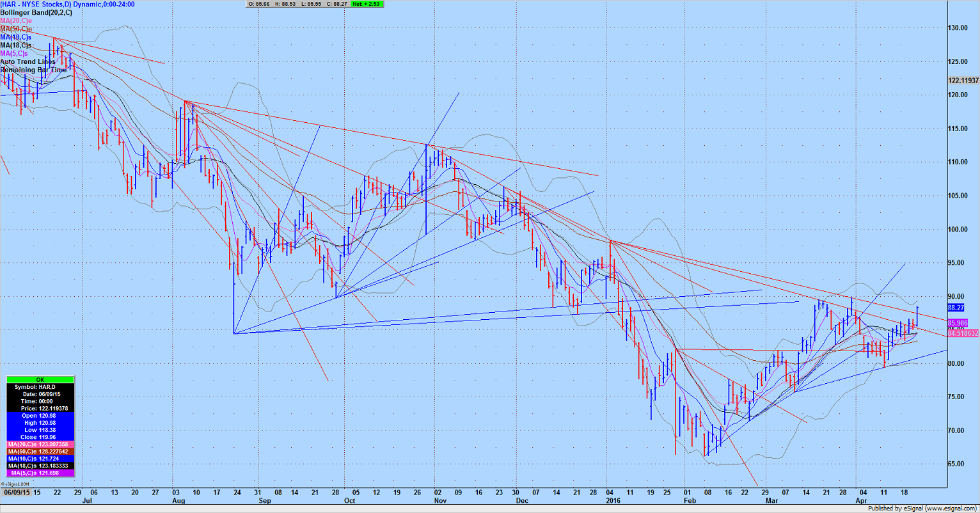Click the purple 85.986 marker on the price axis
The image size is (980, 513).
click(958, 323)
